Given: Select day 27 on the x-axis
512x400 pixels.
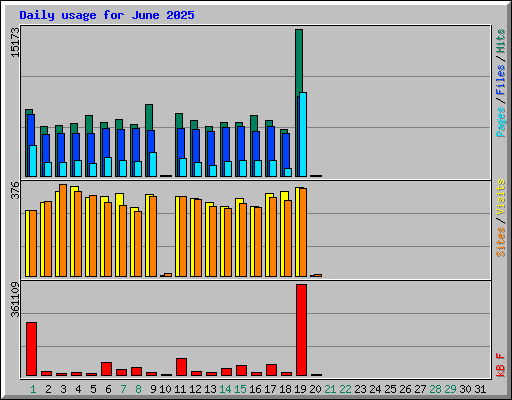Looking at the screenshot, I should point(420,389).
